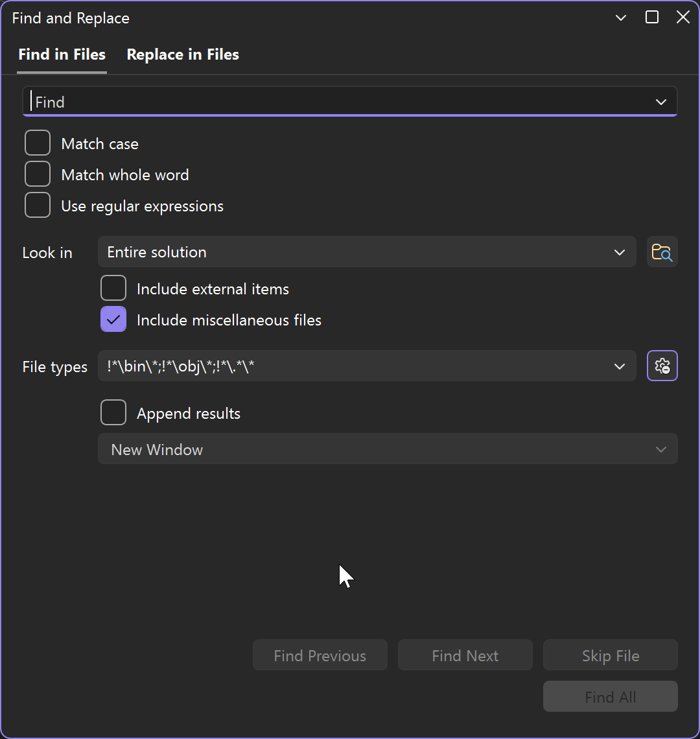Switch to the Replace in Files tab
This screenshot has width=700, height=739.
[182, 54]
